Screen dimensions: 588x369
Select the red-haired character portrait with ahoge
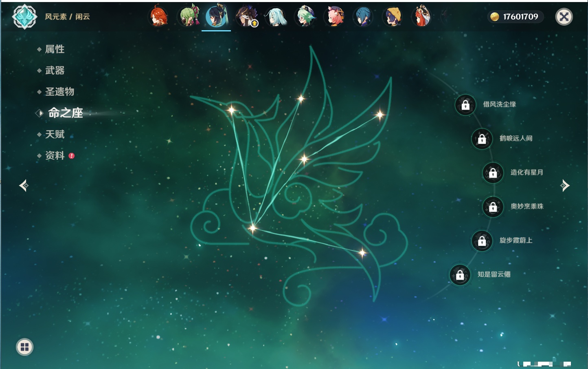pyautogui.click(x=158, y=17)
